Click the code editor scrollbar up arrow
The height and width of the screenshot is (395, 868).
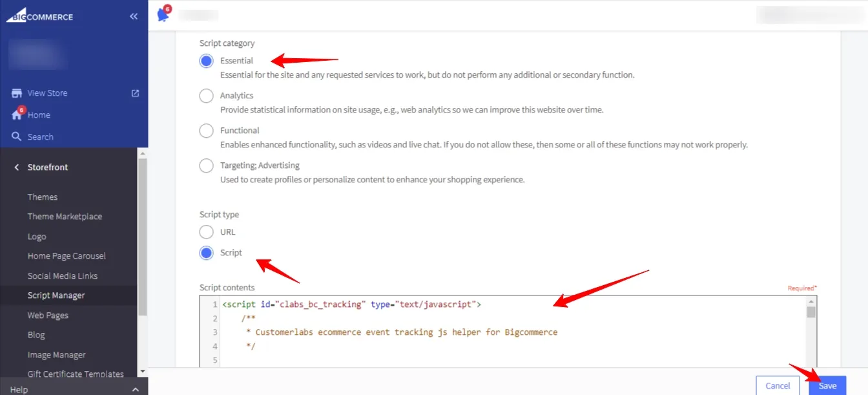coord(811,302)
